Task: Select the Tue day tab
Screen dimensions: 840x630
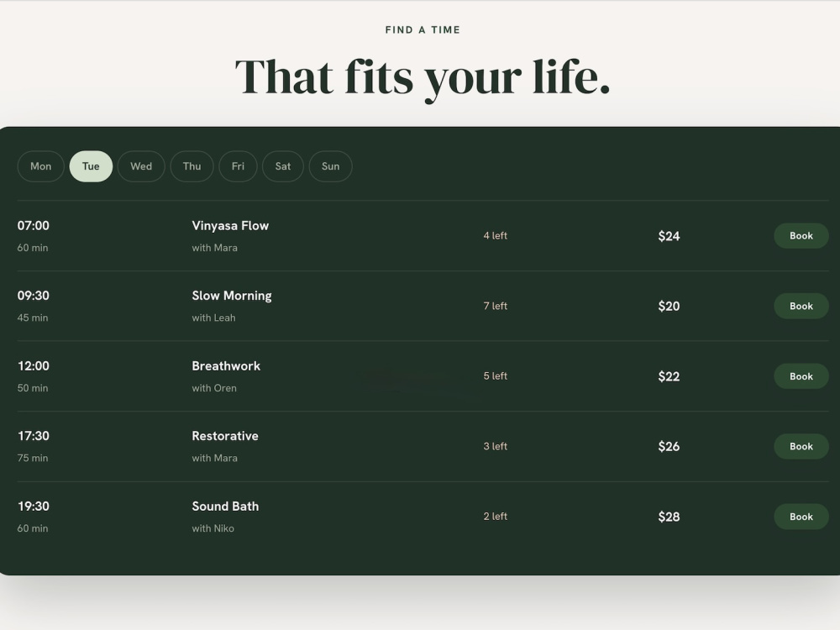Action: pyautogui.click(x=91, y=166)
